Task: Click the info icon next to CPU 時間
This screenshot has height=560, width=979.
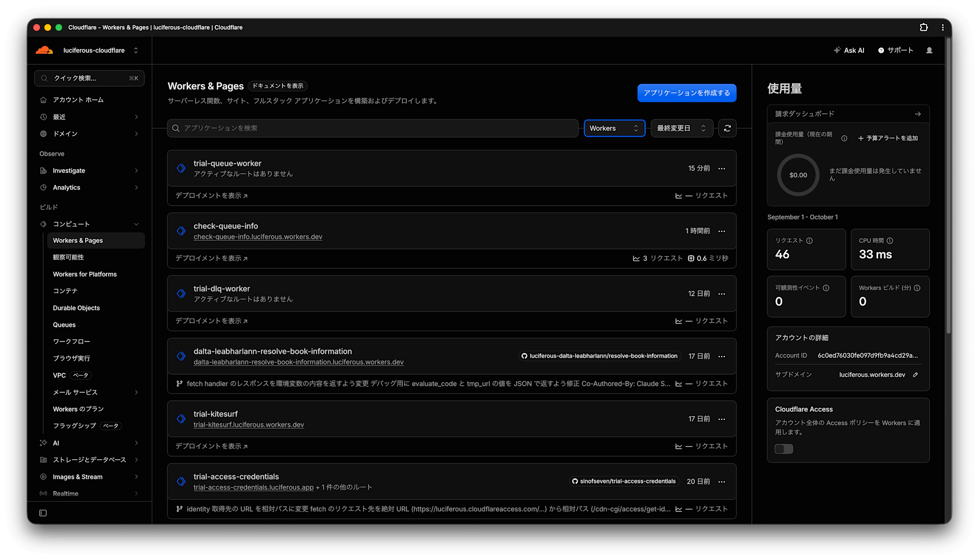Action: [x=890, y=241]
